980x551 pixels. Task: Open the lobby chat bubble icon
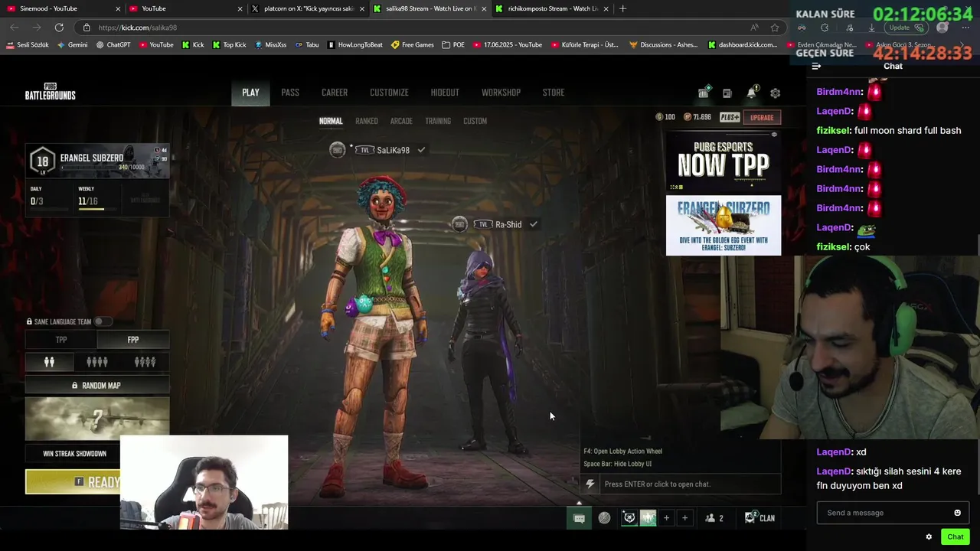pos(580,518)
